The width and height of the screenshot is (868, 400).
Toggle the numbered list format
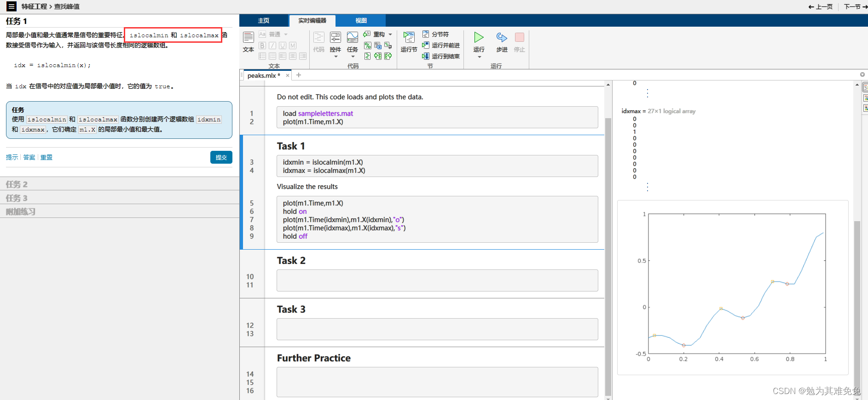pos(272,56)
